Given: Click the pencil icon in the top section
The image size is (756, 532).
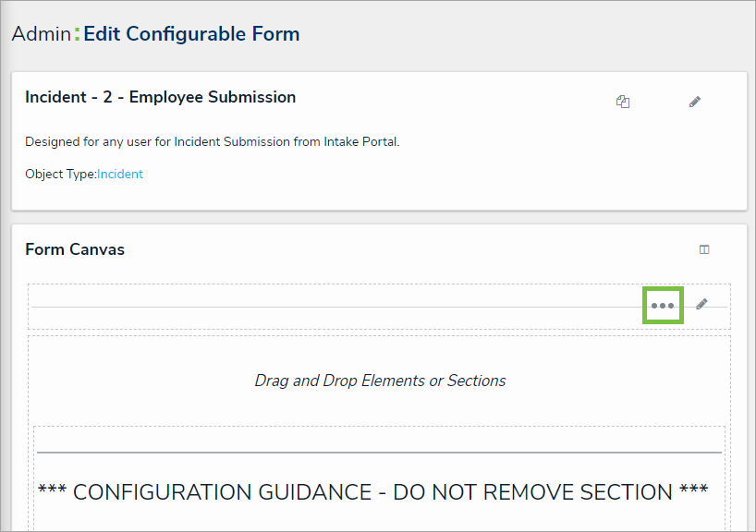Looking at the screenshot, I should coord(701,304).
